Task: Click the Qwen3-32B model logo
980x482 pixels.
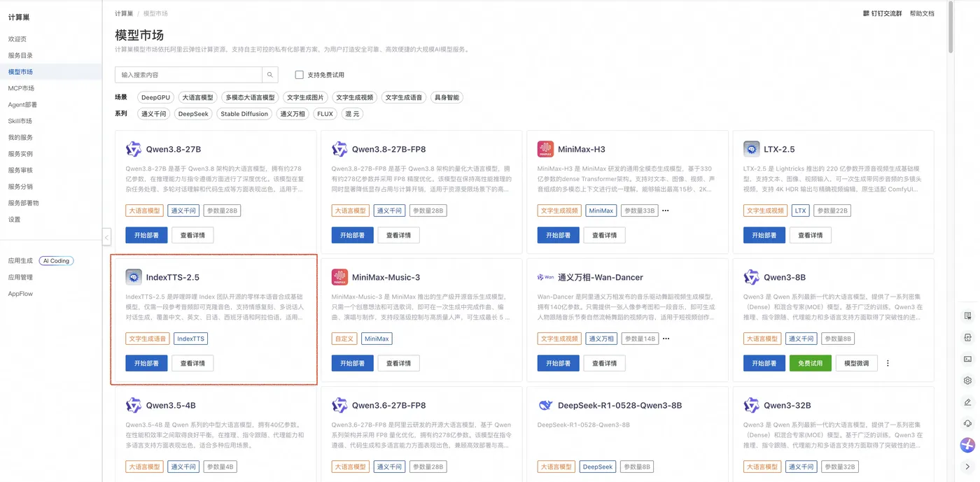Action: 751,405
